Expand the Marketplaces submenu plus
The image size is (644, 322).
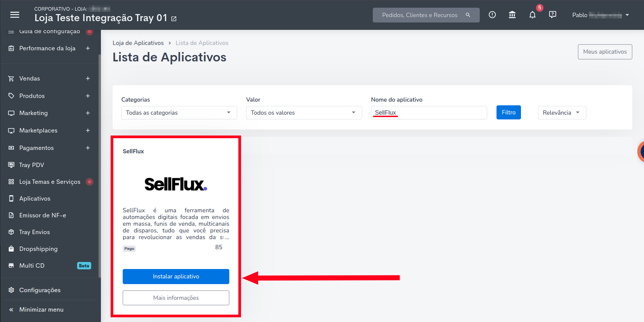point(88,130)
